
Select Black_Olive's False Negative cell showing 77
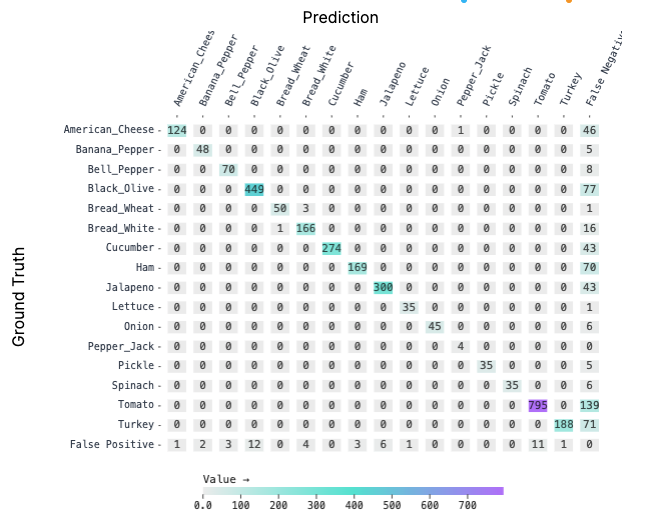pos(589,189)
